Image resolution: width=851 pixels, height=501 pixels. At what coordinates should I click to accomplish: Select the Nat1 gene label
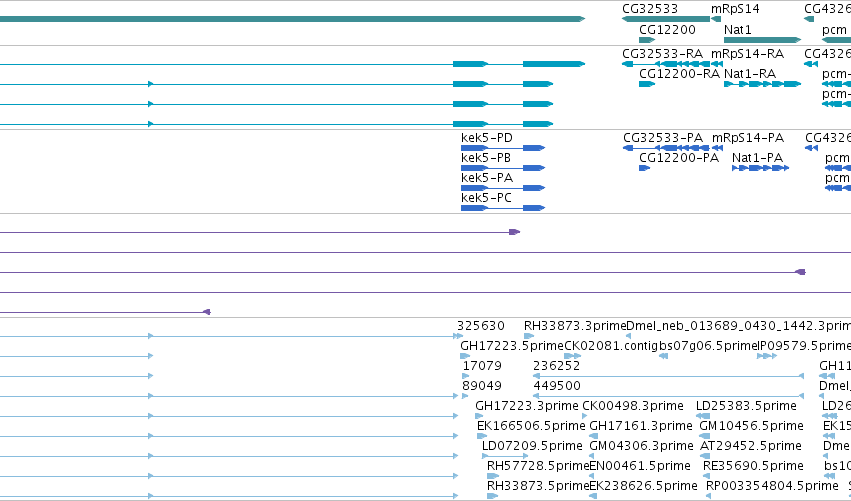(738, 29)
